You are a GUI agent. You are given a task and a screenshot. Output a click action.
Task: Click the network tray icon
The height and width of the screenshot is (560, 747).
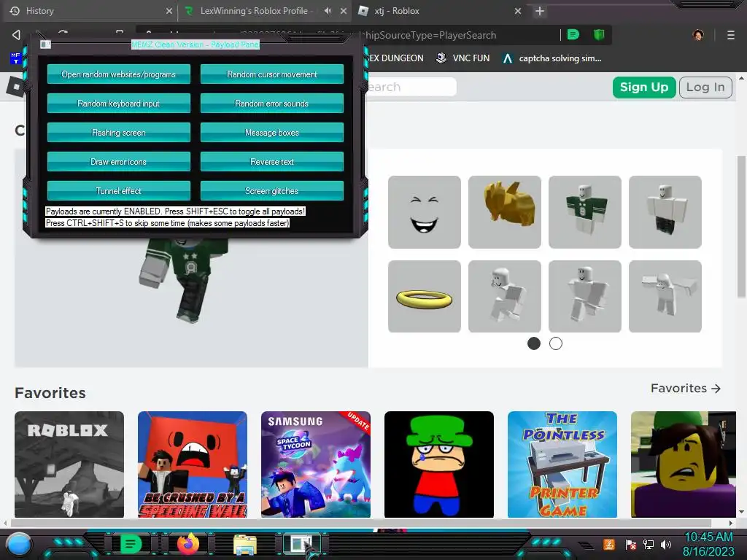(x=649, y=544)
